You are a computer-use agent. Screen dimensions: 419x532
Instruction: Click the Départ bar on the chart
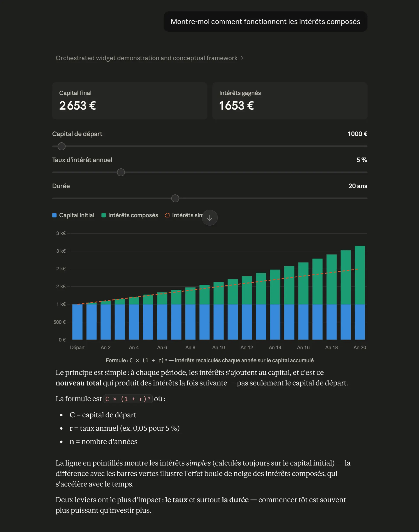pos(77,324)
